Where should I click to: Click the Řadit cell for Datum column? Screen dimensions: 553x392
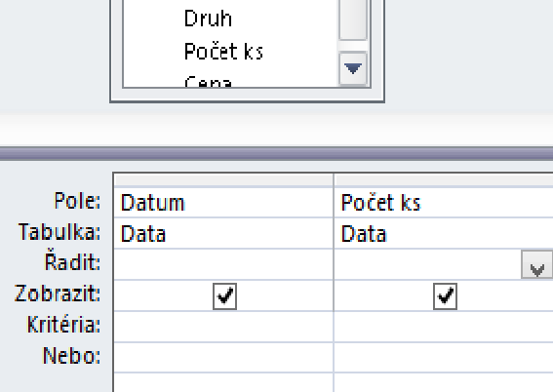[x=223, y=264]
